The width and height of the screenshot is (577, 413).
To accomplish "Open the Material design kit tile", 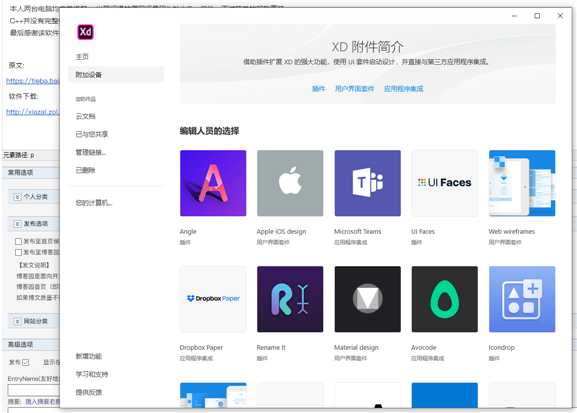I will [x=368, y=299].
